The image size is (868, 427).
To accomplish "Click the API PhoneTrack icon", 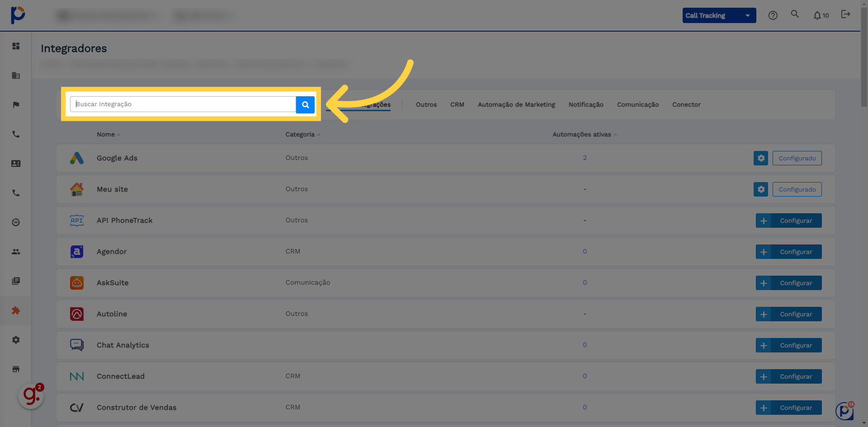I will click(x=77, y=221).
